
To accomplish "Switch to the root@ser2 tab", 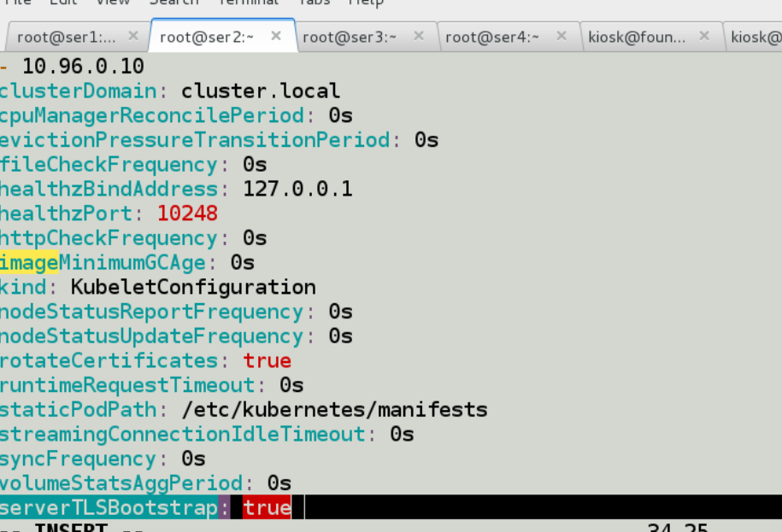I will (207, 38).
